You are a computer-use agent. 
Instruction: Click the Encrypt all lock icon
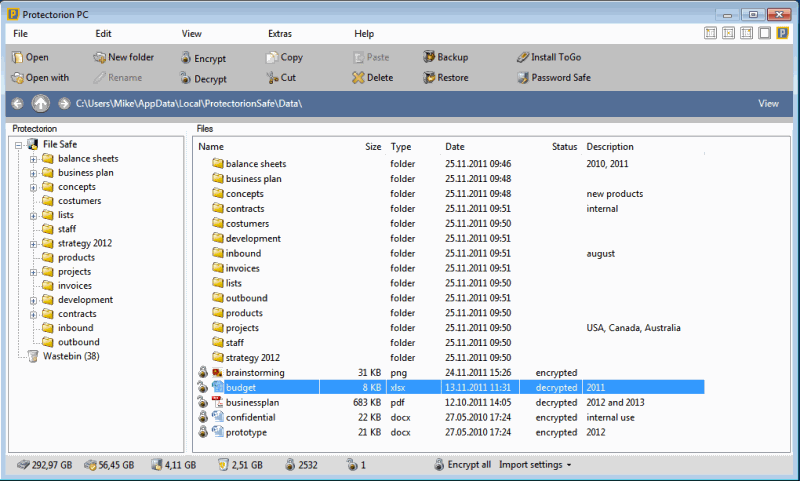point(439,465)
